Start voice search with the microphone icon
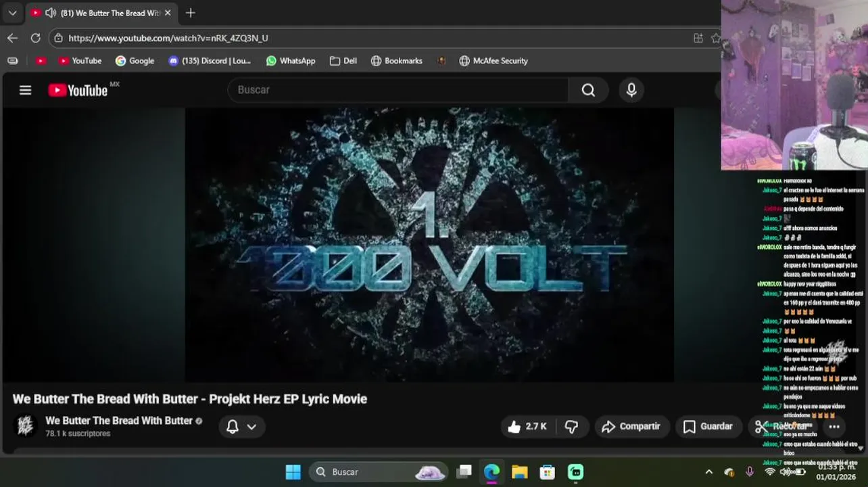The image size is (868, 487). click(631, 90)
